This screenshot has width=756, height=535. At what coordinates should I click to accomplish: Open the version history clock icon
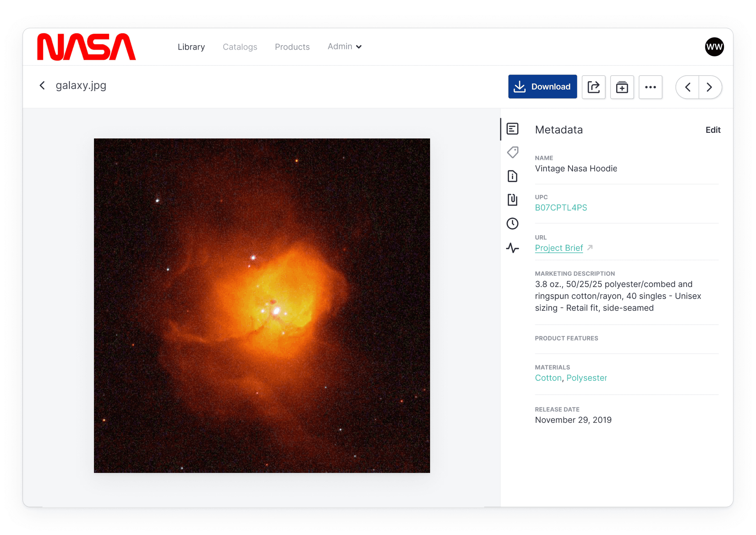coord(512,223)
